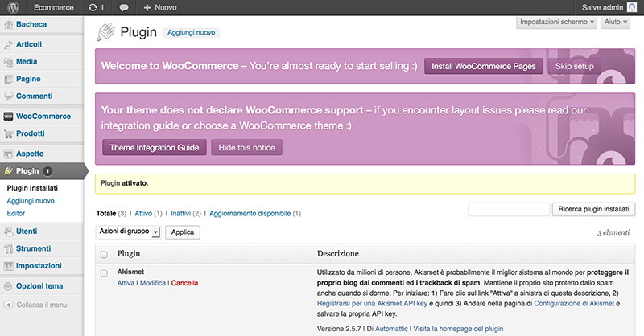The width and height of the screenshot is (644, 336).
Task: Filter by Aggiornamento disponibile
Action: coord(250,213)
